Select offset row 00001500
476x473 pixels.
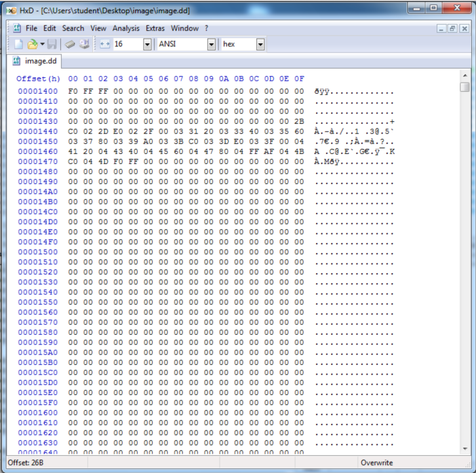[x=37, y=252]
